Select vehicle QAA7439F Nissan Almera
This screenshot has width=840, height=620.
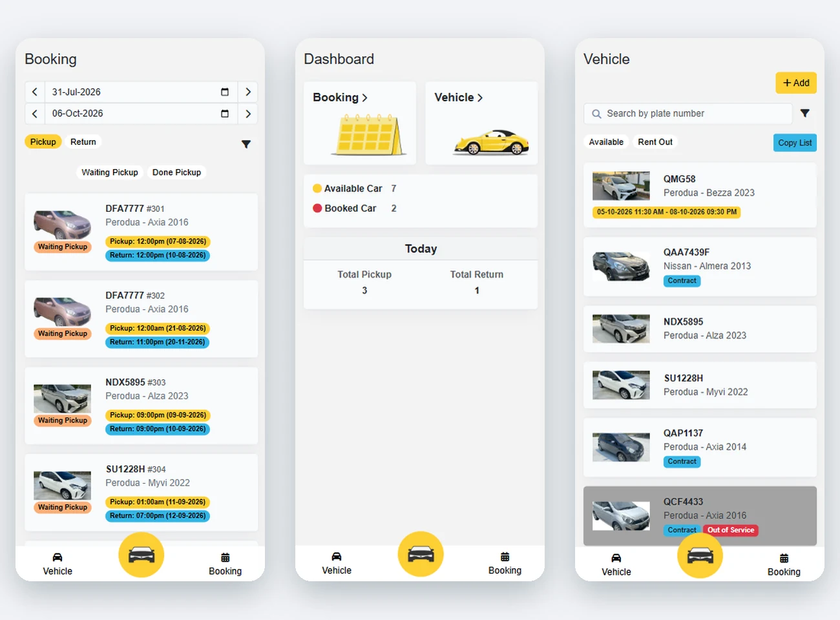(x=700, y=267)
